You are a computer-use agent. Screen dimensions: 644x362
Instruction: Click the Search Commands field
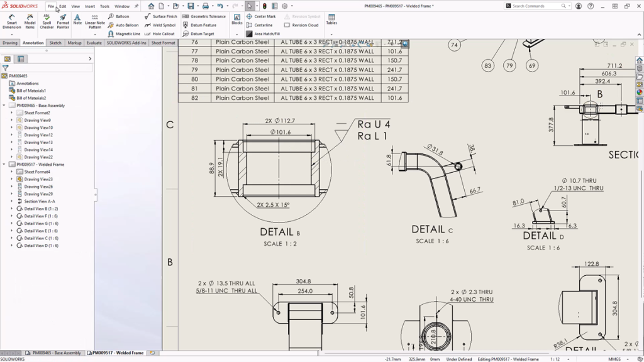537,6
